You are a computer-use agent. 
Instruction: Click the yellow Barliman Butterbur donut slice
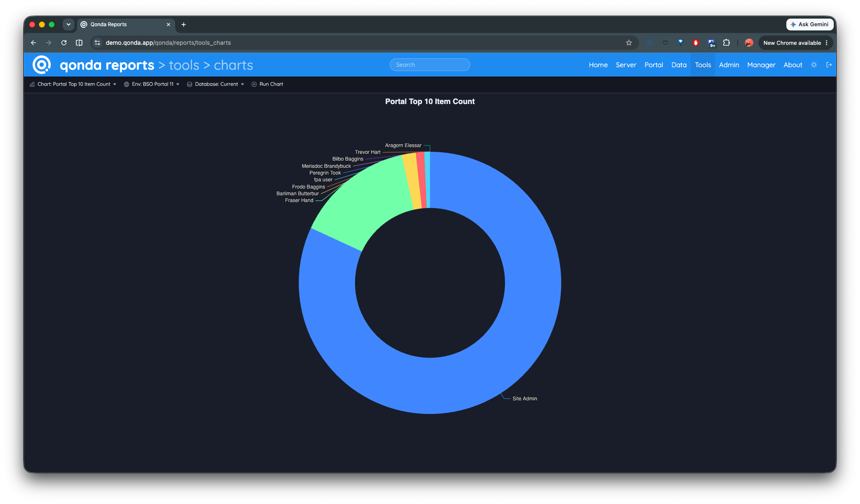[x=413, y=181]
